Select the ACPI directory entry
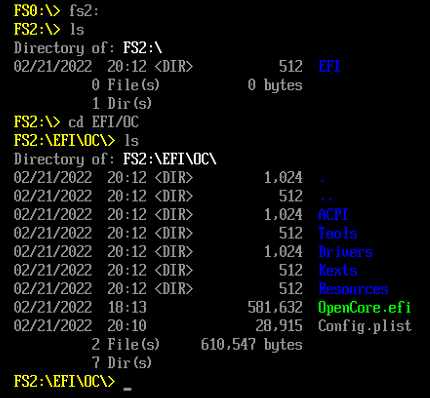Screen dimensions: 430x398 coord(333,214)
